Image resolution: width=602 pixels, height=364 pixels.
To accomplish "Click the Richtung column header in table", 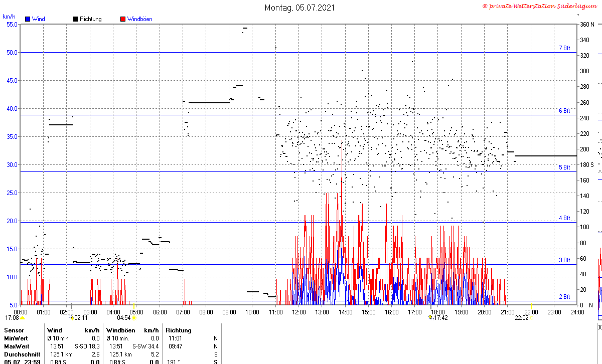I will [x=179, y=330].
